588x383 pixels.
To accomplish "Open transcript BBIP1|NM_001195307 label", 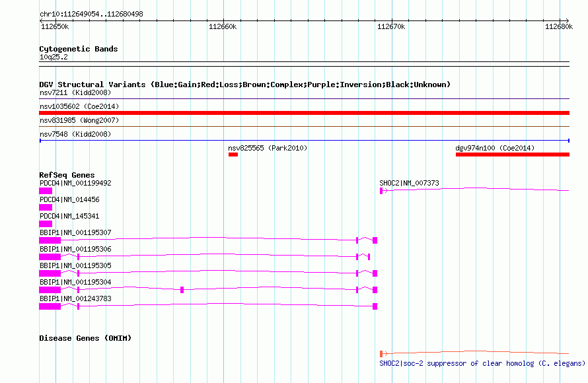I will (x=75, y=232).
